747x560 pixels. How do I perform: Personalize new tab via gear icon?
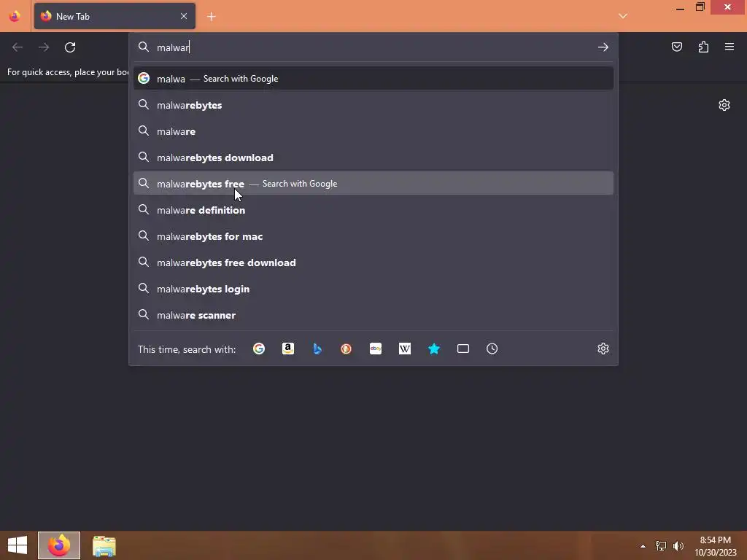point(724,105)
